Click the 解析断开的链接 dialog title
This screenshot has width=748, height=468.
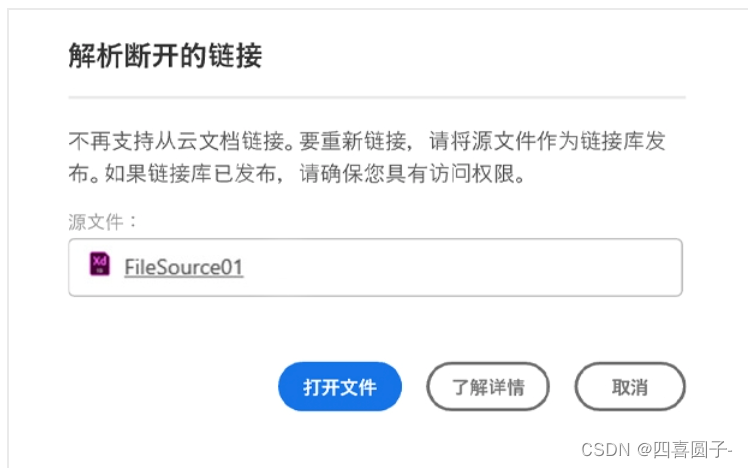pyautogui.click(x=165, y=55)
